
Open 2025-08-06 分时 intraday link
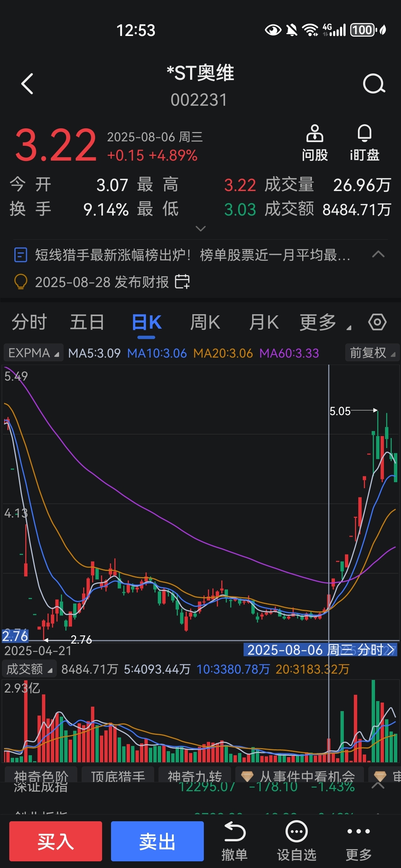pos(320,650)
